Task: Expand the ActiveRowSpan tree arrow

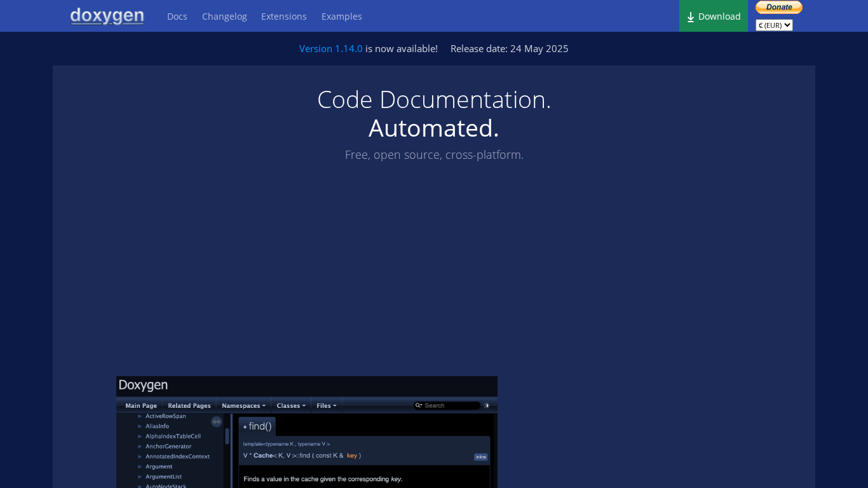Action: [x=140, y=416]
